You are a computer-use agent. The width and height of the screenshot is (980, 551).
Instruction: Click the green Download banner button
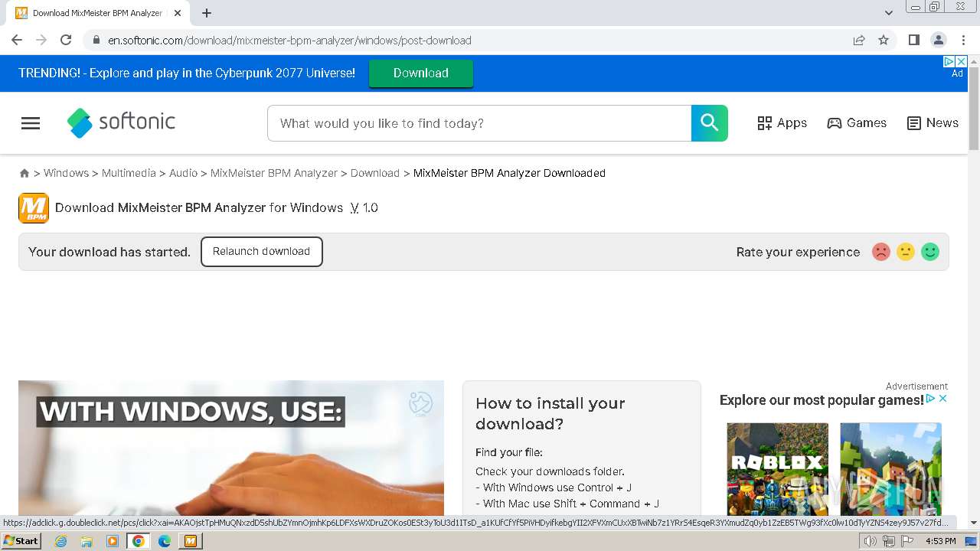(x=421, y=73)
